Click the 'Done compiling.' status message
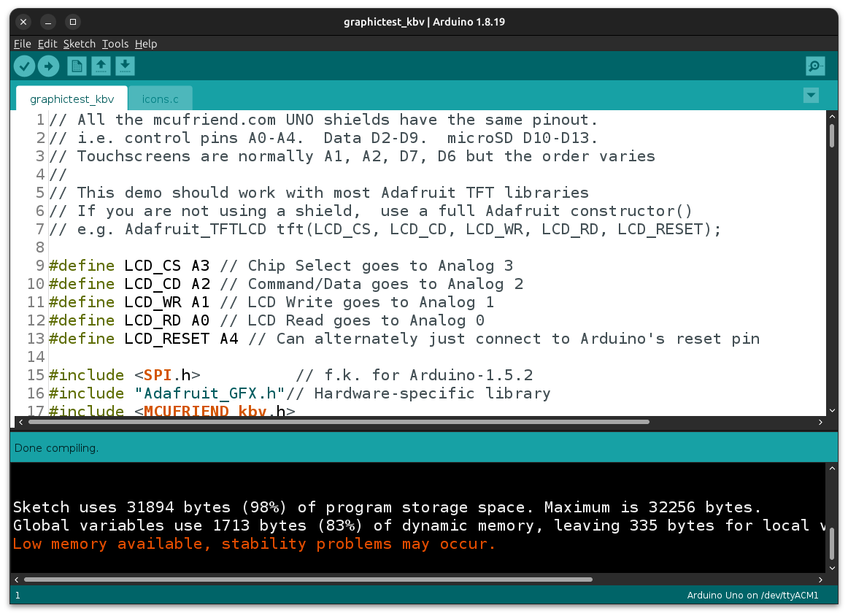This screenshot has width=848, height=616. coord(56,448)
